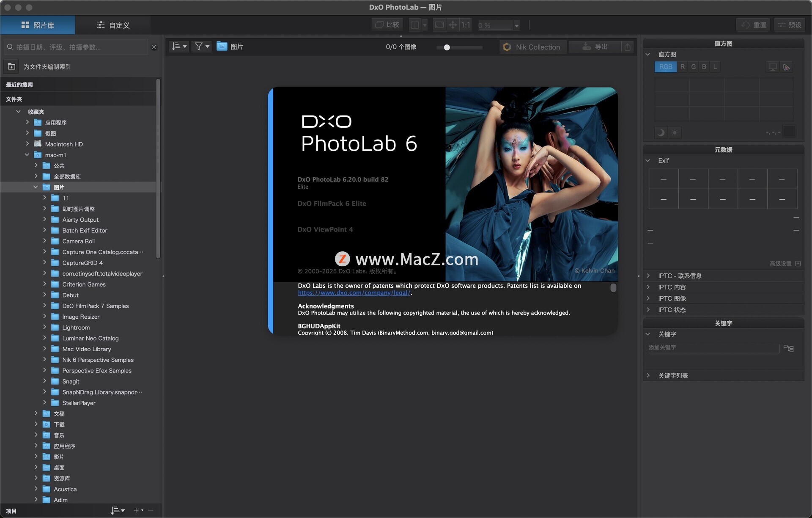Expand 关键字列表 section
The width and height of the screenshot is (812, 518).
(648, 375)
